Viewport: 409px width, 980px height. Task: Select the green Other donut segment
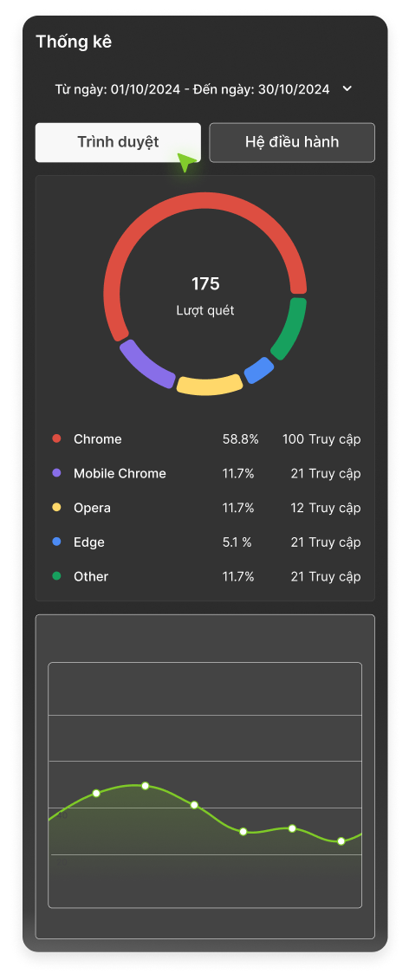point(290,328)
